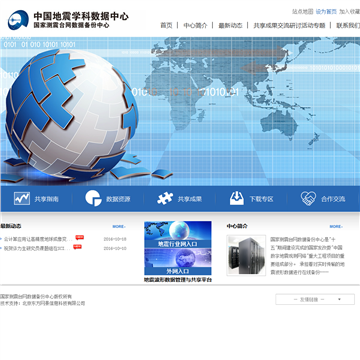360x360 pixels.
Task: Click the 中国地震学科数据中心 site title
Action: pyautogui.click(x=81, y=16)
